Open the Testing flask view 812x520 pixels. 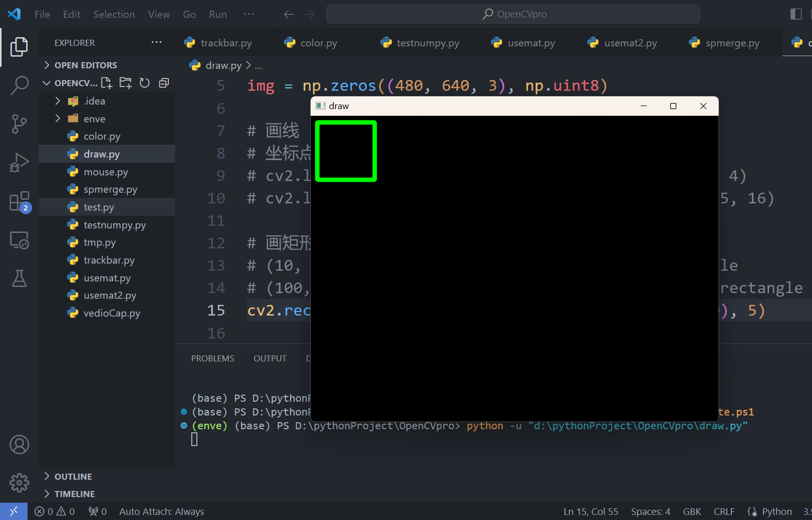tap(19, 279)
